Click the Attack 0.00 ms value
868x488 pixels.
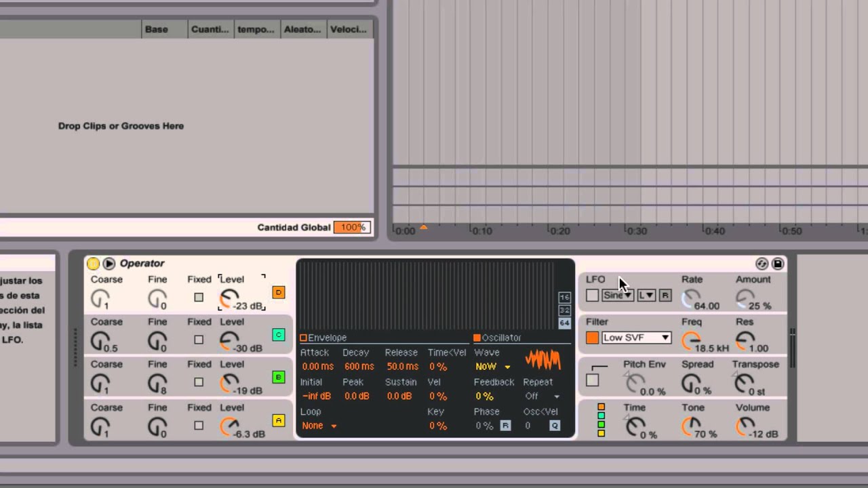tap(317, 367)
